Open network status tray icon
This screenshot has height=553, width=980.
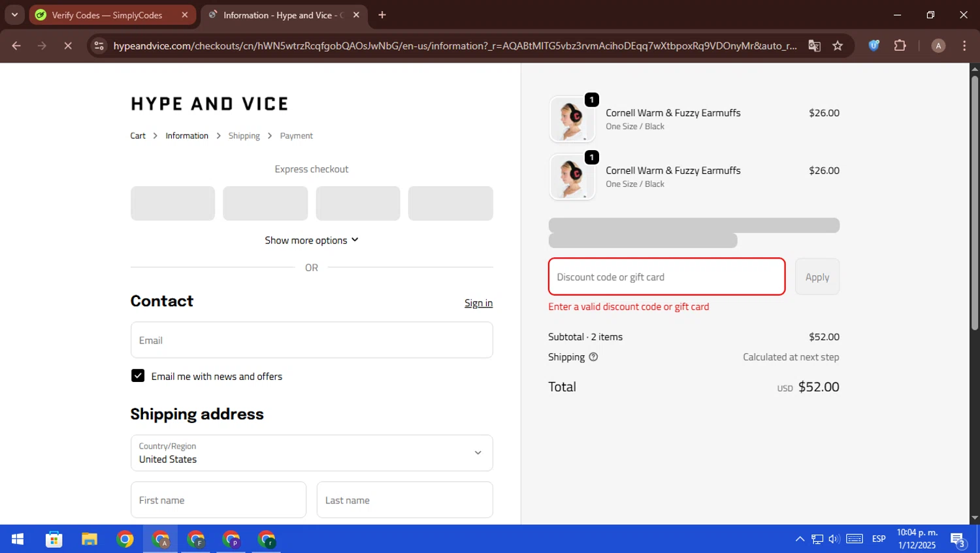tap(817, 539)
